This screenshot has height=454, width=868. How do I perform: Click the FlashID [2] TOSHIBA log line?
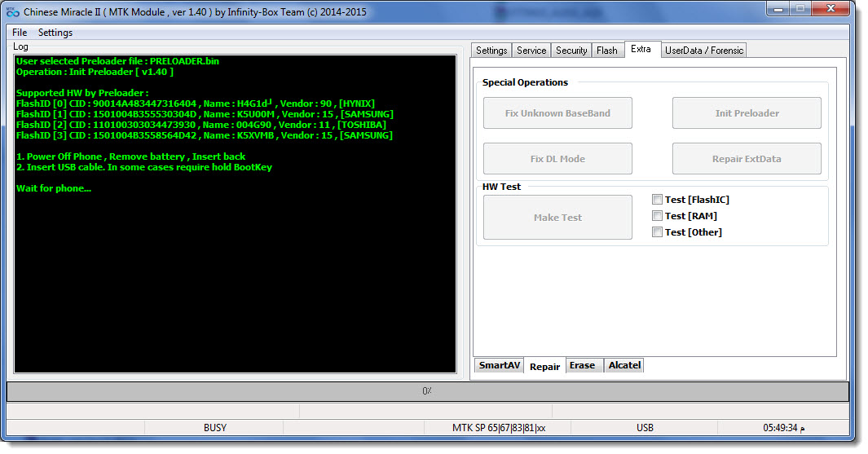pos(201,125)
